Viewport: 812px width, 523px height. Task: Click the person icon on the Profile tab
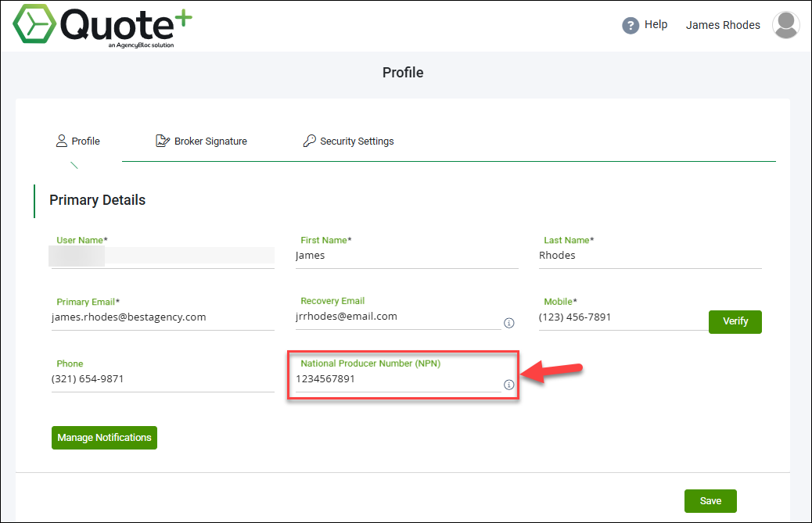click(x=61, y=141)
